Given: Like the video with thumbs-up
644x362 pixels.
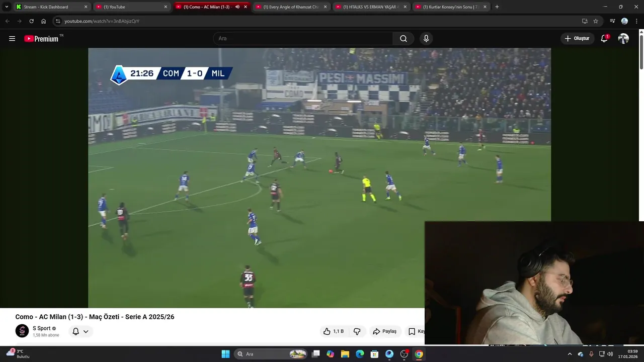Looking at the screenshot, I should (x=333, y=331).
